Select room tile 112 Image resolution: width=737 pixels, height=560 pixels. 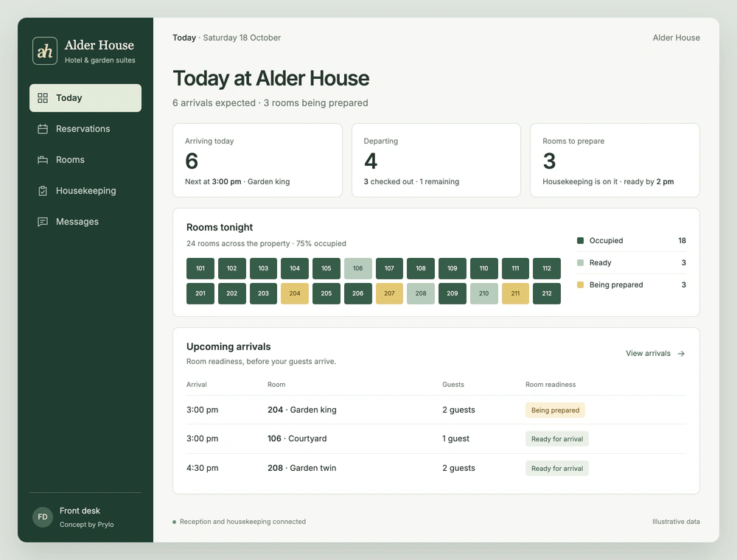click(547, 268)
